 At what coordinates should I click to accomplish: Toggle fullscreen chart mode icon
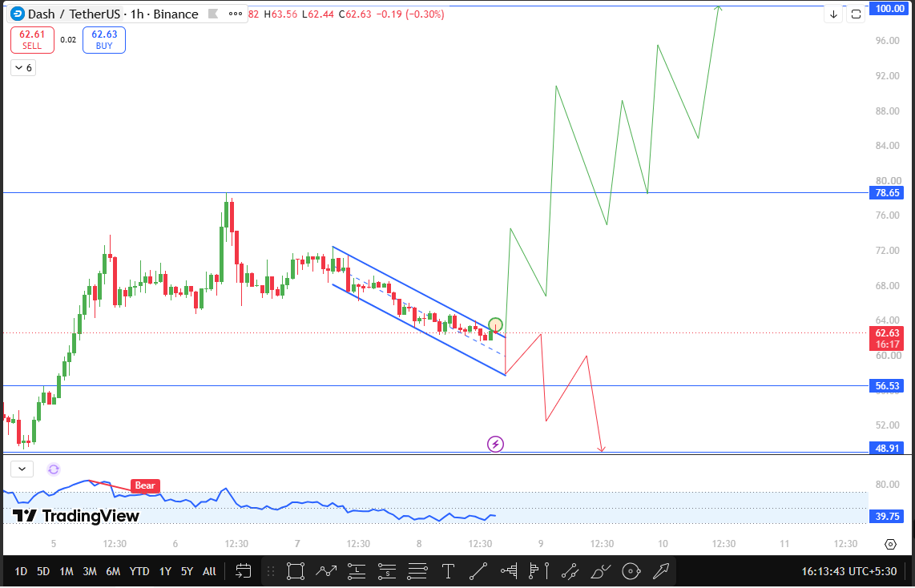click(856, 14)
